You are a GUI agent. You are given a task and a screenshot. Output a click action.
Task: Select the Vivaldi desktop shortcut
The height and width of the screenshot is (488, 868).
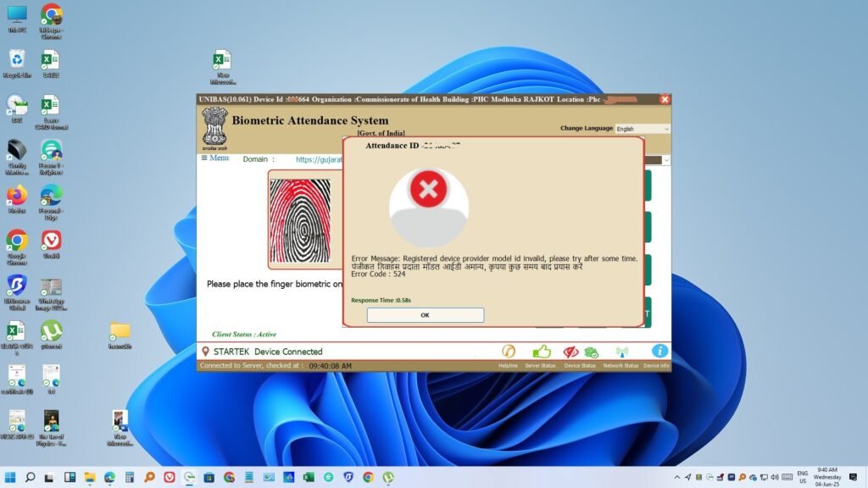51,245
